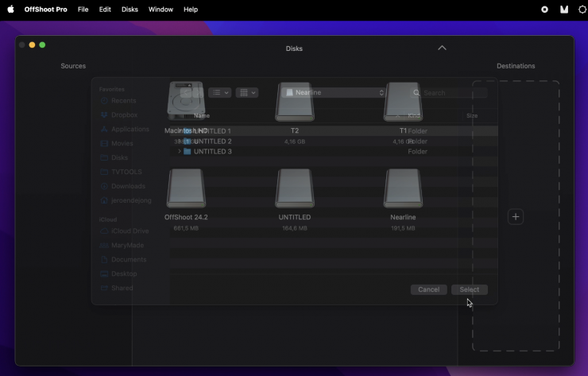Expand the UNTITLED 3 folder
Image resolution: width=588 pixels, height=376 pixels.
point(180,152)
